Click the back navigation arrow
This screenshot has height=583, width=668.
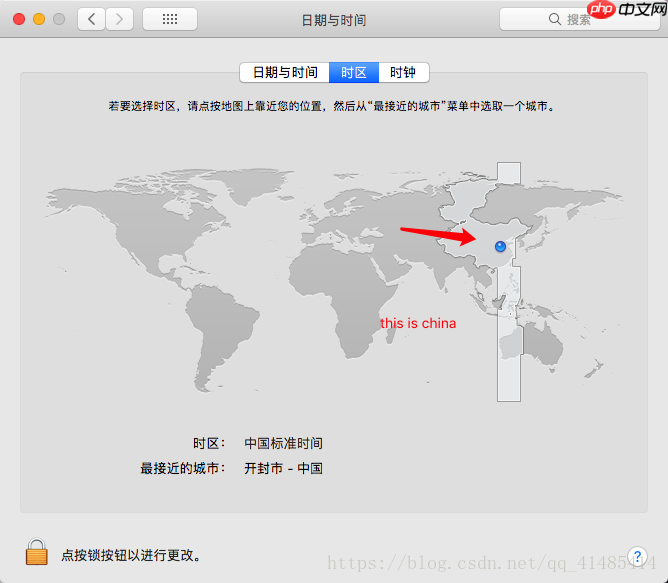pyautogui.click(x=91, y=19)
